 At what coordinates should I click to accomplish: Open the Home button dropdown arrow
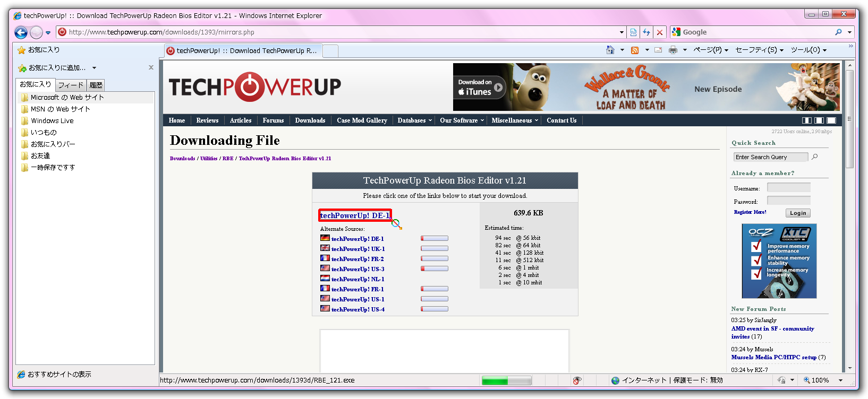(622, 50)
